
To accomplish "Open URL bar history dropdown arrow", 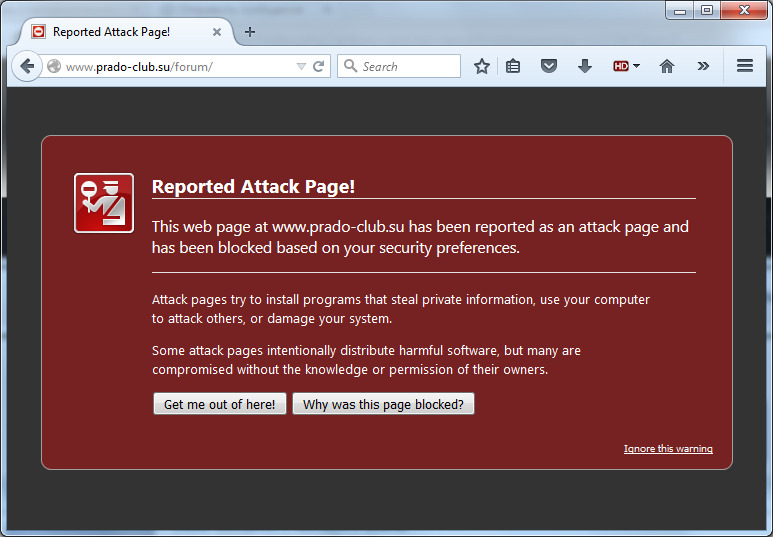I will (x=301, y=67).
